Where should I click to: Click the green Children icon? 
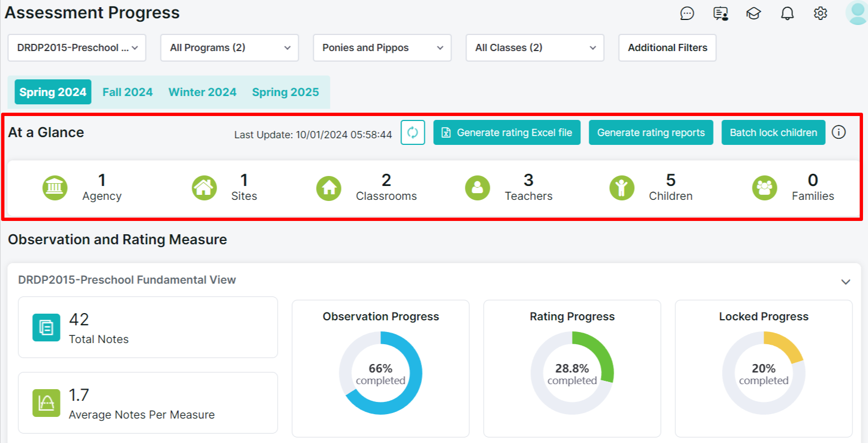[621, 188]
